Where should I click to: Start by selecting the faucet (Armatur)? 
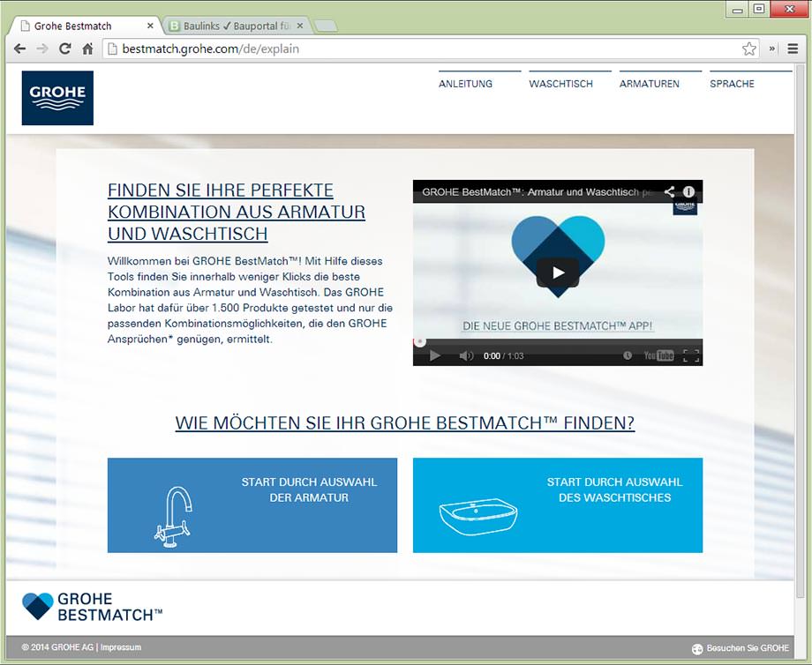[x=252, y=505]
